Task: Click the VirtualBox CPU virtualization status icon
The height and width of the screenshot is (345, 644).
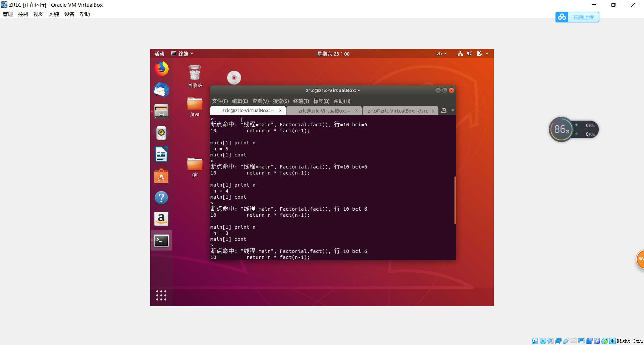Action: click(597, 341)
